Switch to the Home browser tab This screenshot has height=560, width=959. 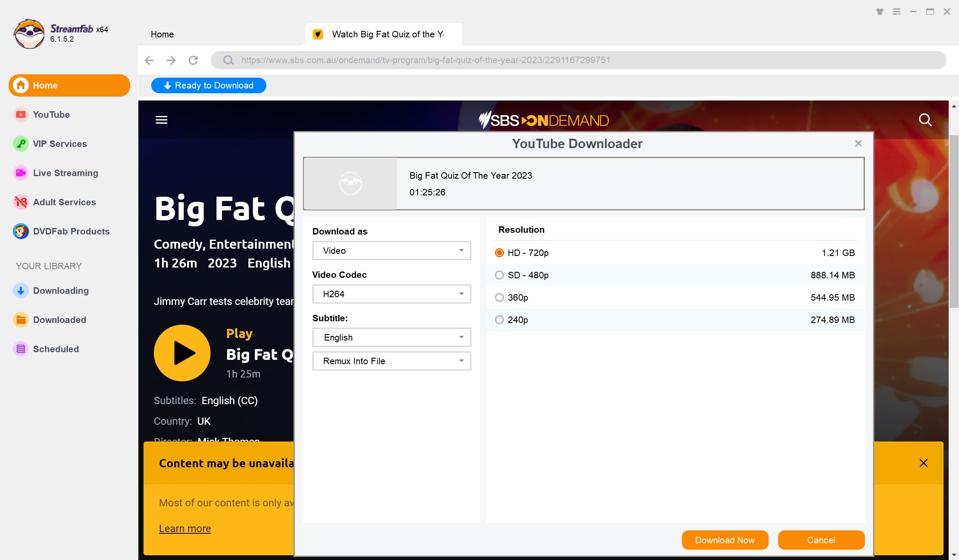pos(162,34)
